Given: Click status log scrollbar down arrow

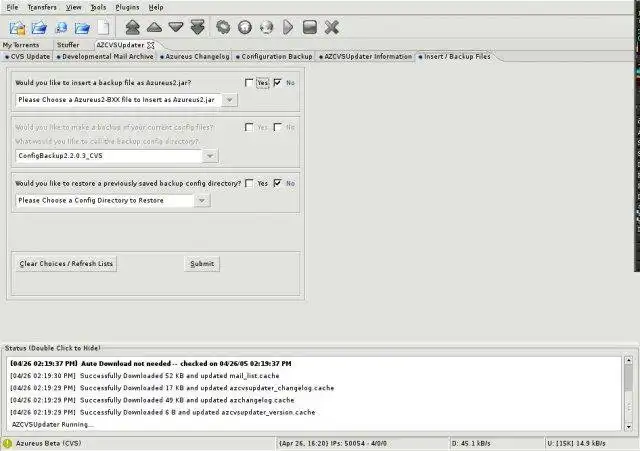Looking at the screenshot, I should [629, 427].
